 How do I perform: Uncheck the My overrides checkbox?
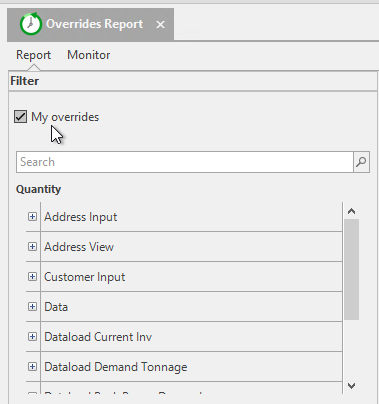tap(20, 117)
